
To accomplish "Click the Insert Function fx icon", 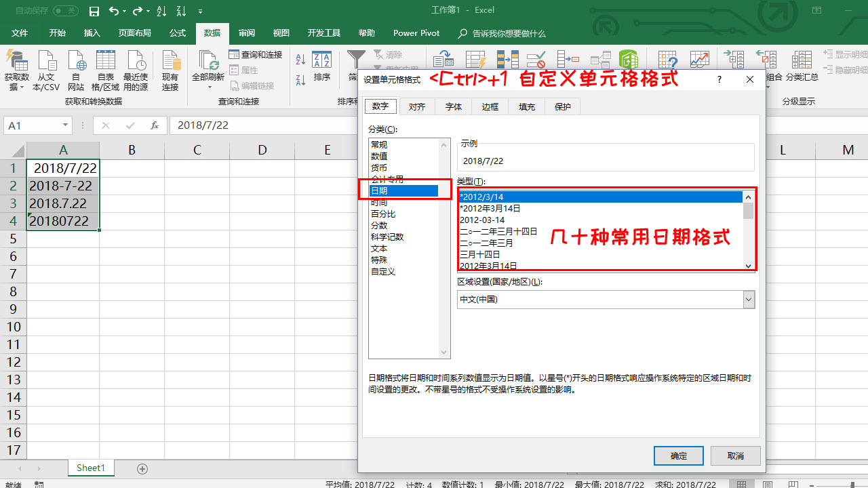I will click(x=155, y=125).
